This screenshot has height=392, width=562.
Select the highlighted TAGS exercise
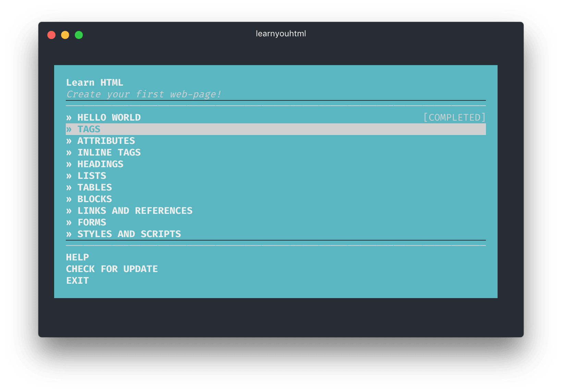pos(276,129)
